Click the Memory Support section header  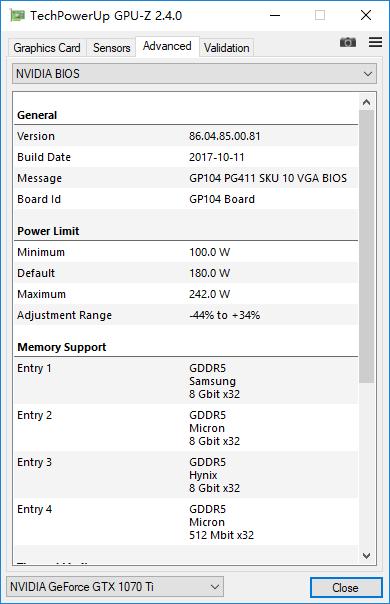click(62, 347)
